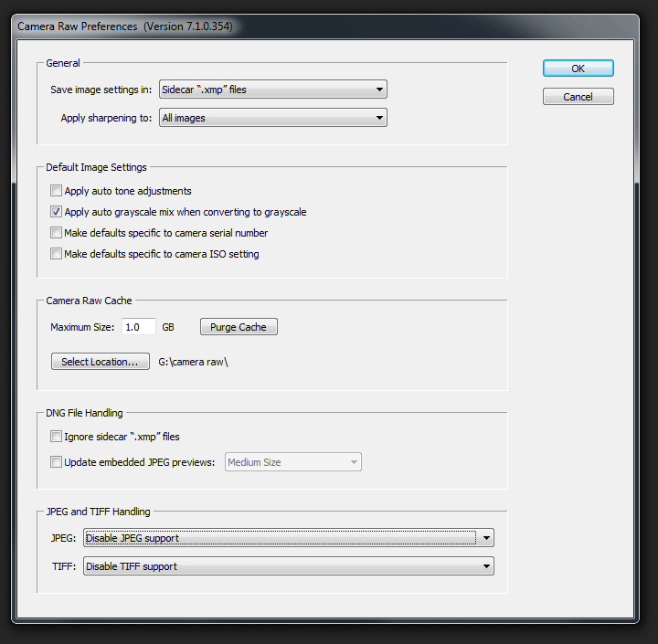Enable defaults specific to camera ISO setting
This screenshot has height=644, width=658.
[x=56, y=254]
